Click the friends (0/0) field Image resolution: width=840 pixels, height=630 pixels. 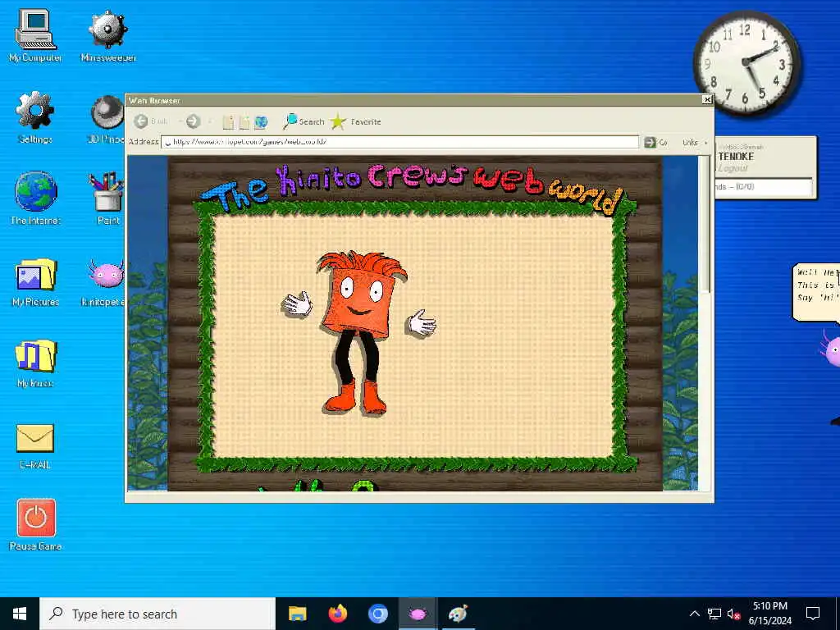(x=764, y=187)
